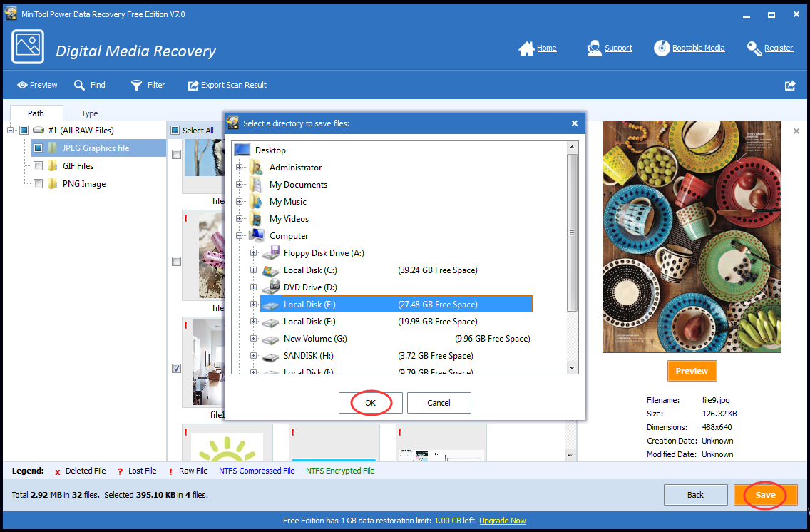The height and width of the screenshot is (532, 810).
Task: Click the Computer monitor icon
Action: (x=257, y=235)
